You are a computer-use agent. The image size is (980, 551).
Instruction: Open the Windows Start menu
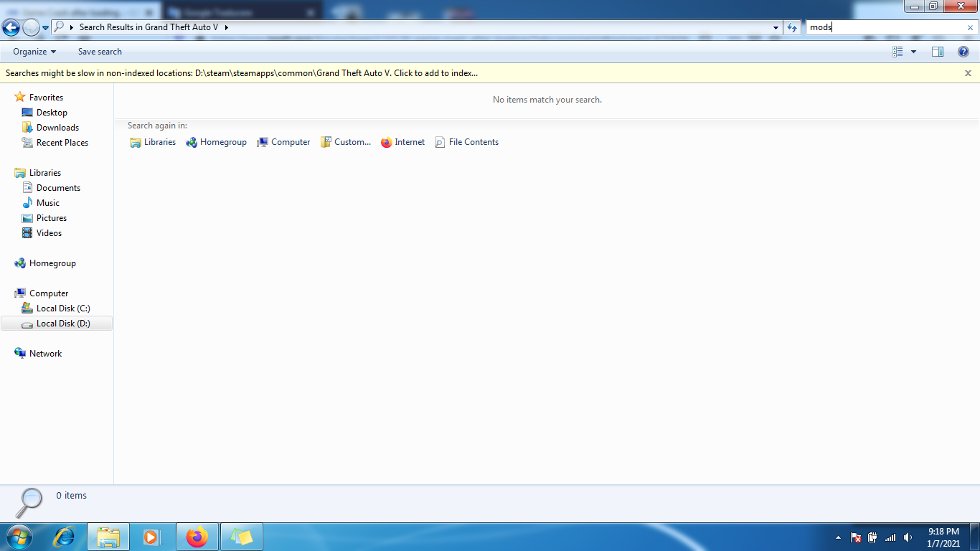18,537
